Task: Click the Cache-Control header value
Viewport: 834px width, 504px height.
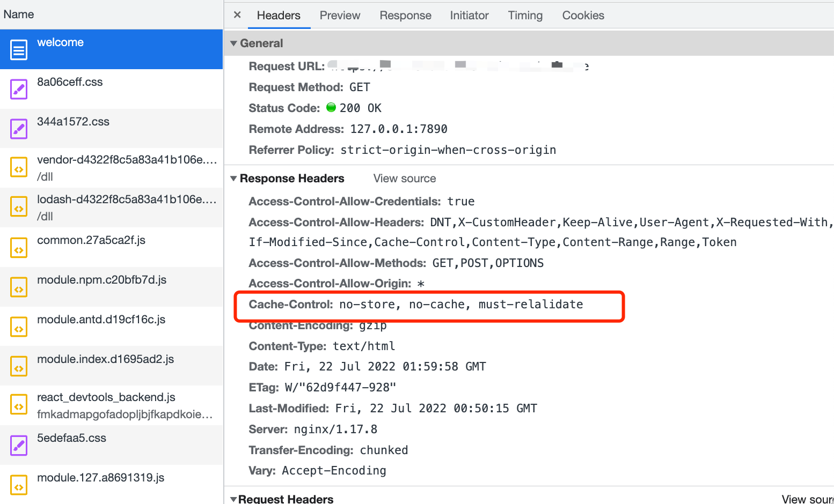Action: tap(461, 305)
